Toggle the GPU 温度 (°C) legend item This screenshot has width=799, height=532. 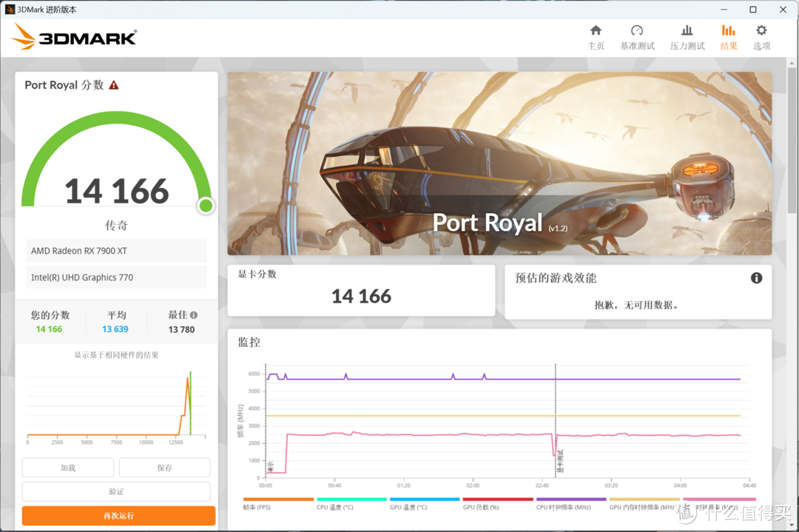click(425, 503)
